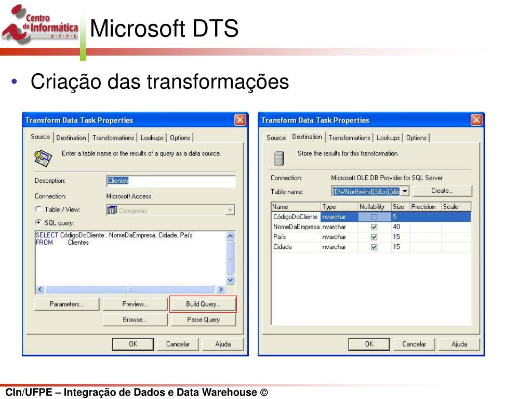Click the Create button for the destination table
Screen dimensions: 532x399
(442, 191)
